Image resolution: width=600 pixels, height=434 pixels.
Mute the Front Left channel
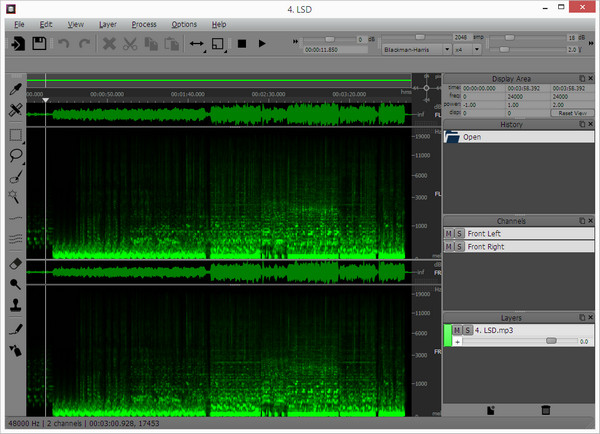click(x=449, y=233)
